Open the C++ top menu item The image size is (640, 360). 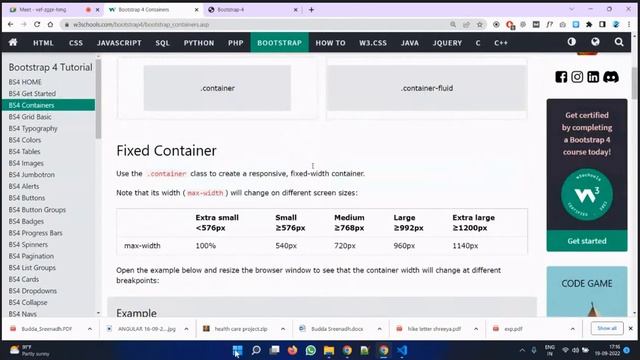pyautogui.click(x=501, y=42)
